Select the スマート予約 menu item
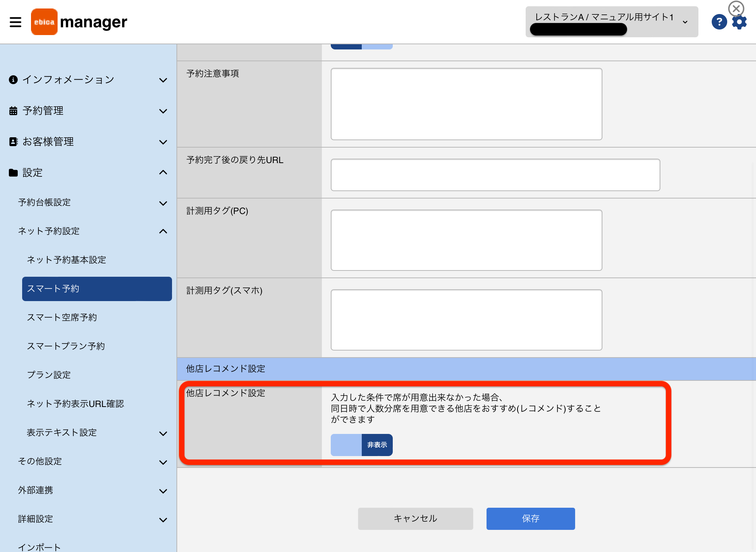 pos(97,289)
